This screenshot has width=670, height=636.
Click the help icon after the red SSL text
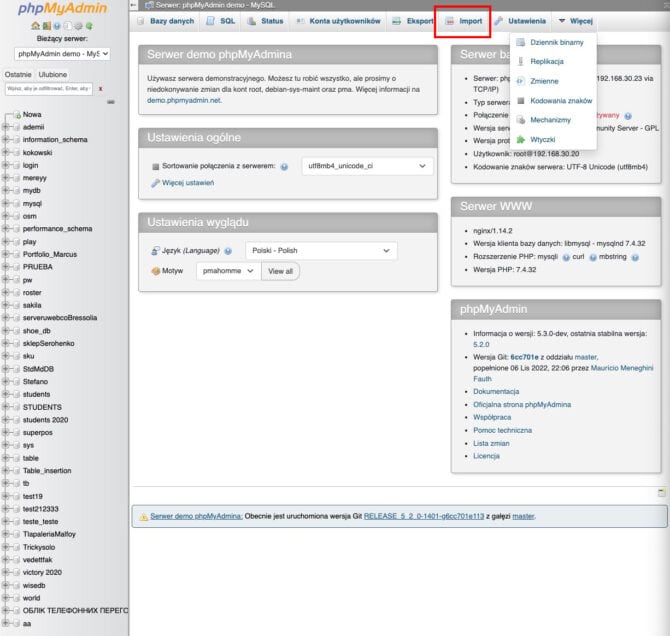628,116
